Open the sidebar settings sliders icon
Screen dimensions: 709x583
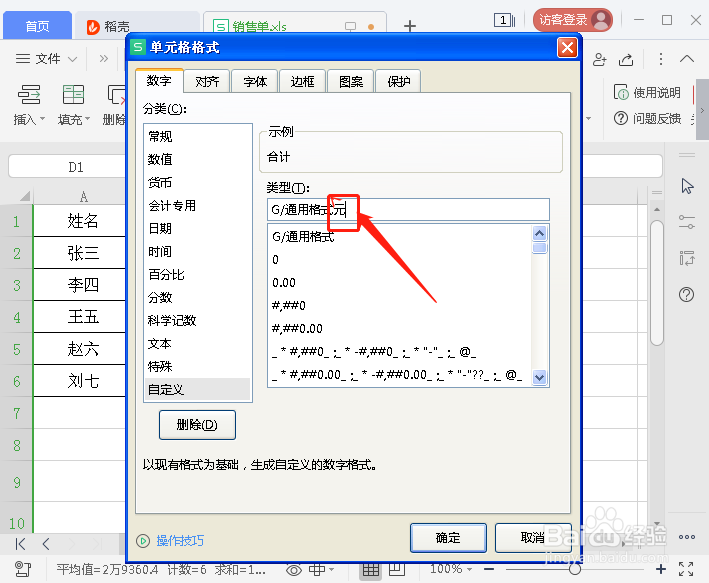686,222
